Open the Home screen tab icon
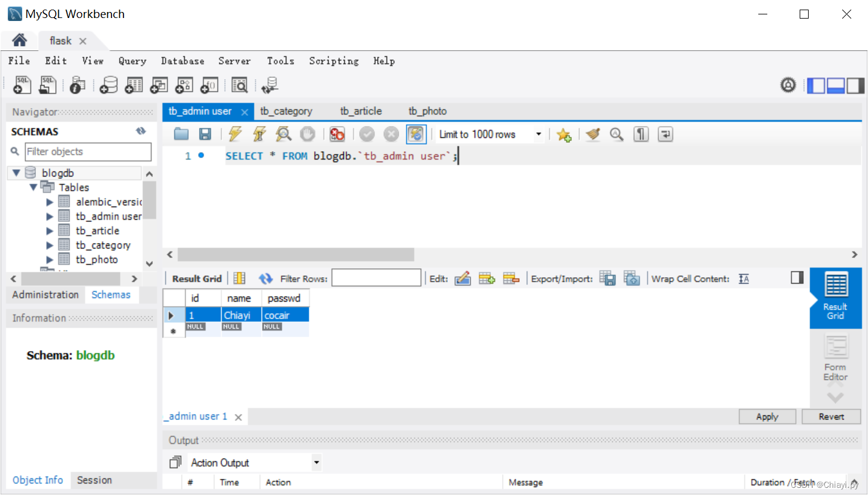 pos(20,40)
